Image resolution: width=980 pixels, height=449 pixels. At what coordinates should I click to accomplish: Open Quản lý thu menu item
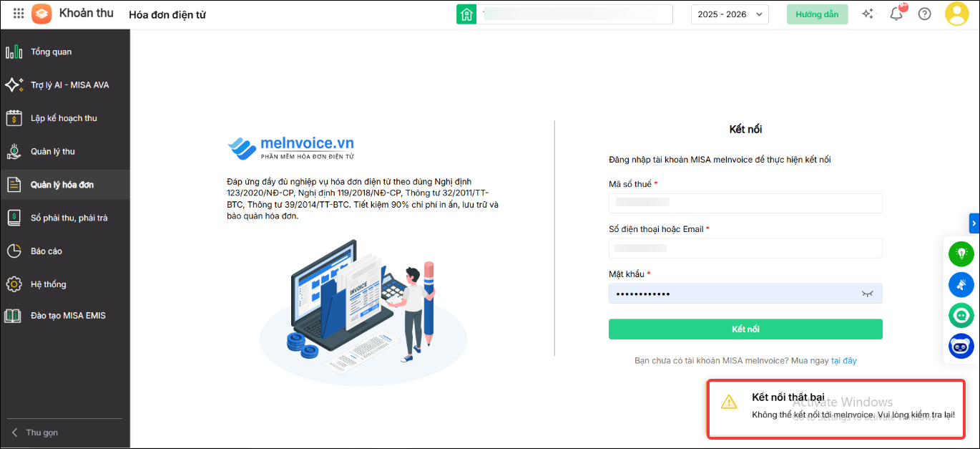pyautogui.click(x=65, y=151)
